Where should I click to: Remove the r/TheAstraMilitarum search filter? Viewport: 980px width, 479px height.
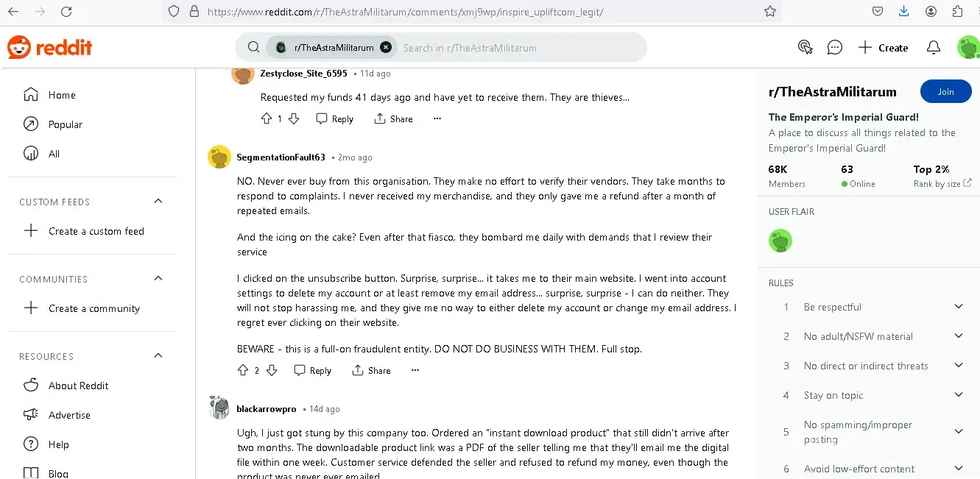(386, 48)
